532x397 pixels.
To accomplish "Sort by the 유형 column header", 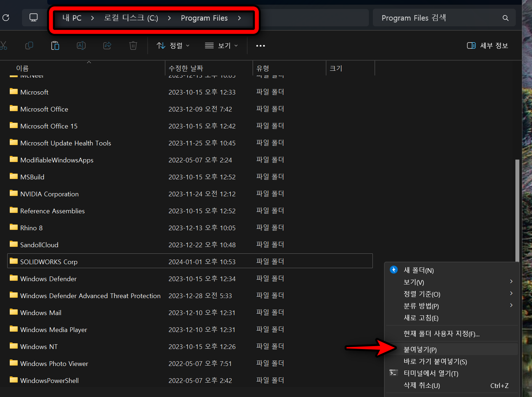I will pyautogui.click(x=289, y=68).
